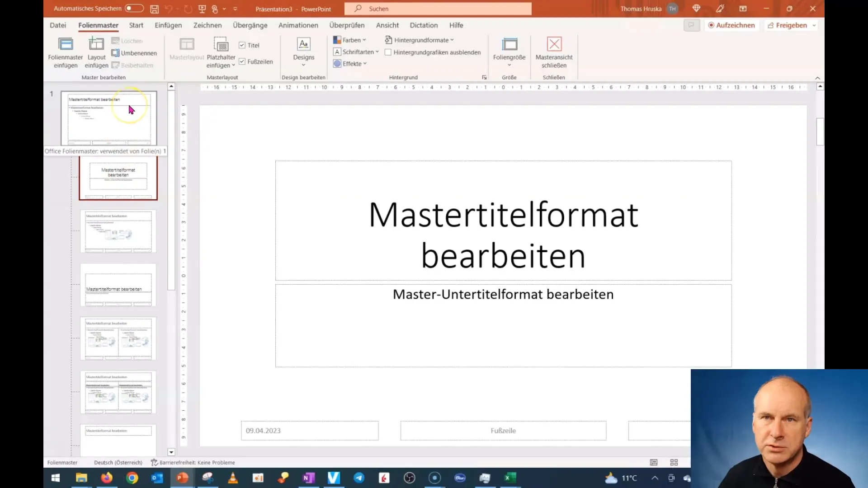
Task: Expand the Hintergrundformate dropdown
Action: coord(452,39)
